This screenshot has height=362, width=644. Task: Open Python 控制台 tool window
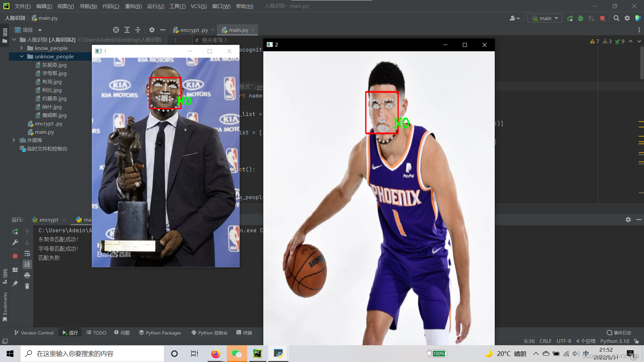[x=209, y=333]
